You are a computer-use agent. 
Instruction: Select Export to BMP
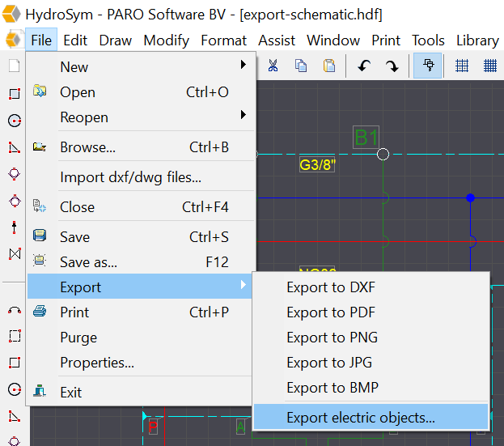371,388
